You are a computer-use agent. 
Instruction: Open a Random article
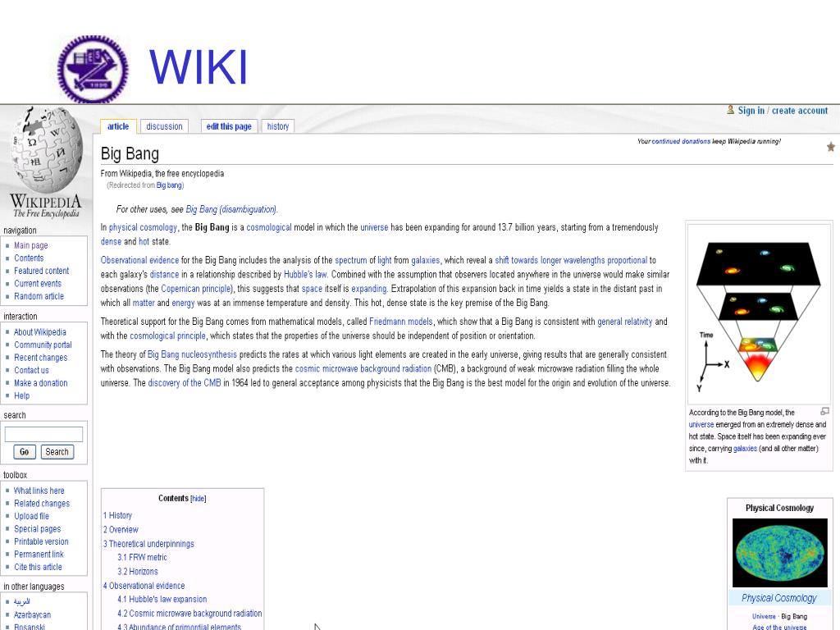[x=39, y=296]
